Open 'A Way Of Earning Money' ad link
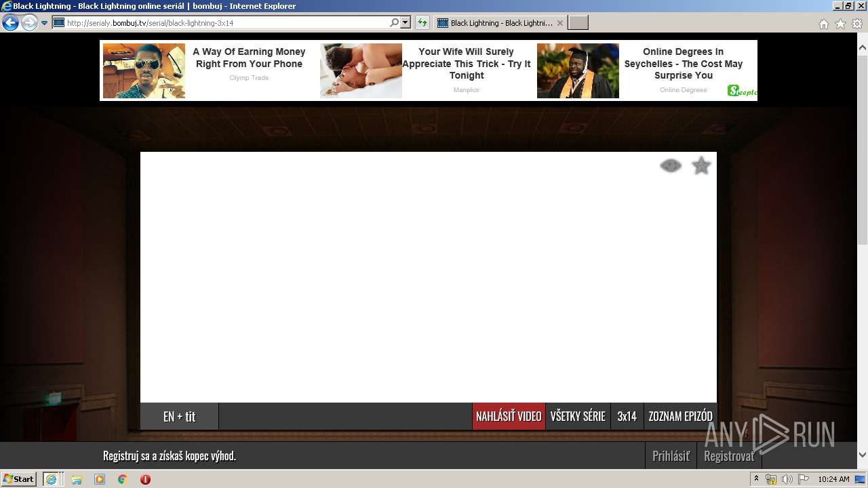 pos(249,58)
